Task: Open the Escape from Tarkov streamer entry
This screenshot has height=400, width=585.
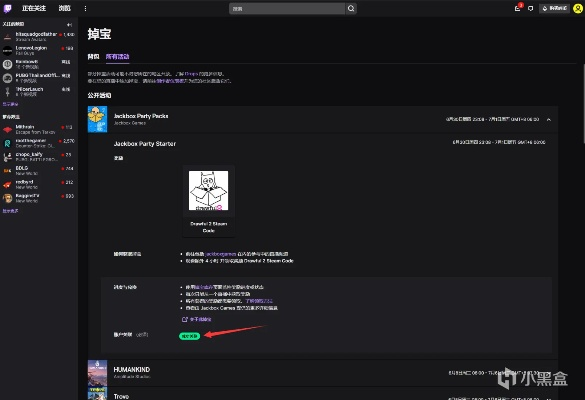Action: click(x=39, y=129)
